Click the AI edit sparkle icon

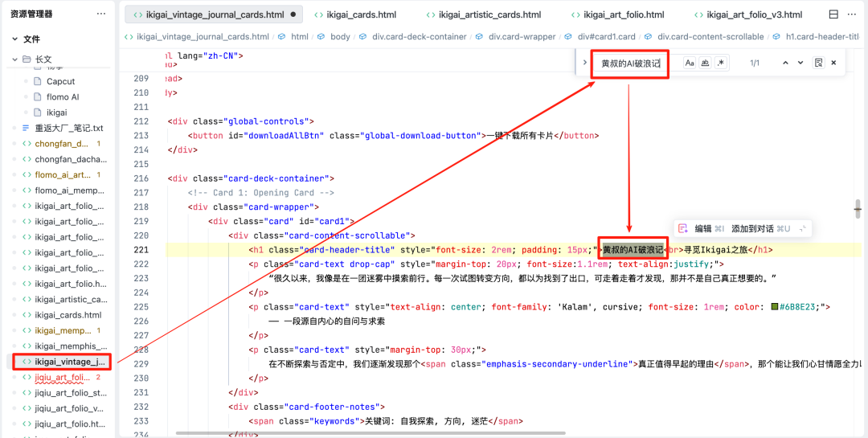coord(683,228)
